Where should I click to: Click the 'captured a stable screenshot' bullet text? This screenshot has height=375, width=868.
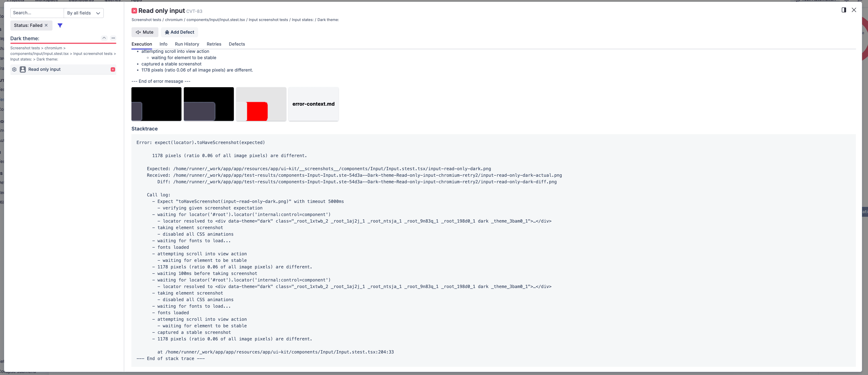(x=171, y=64)
